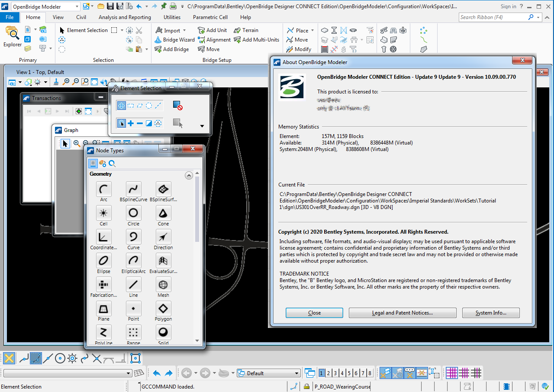Toggle view number 5 button
Screen dimensions: 554x392
[x=349, y=373]
